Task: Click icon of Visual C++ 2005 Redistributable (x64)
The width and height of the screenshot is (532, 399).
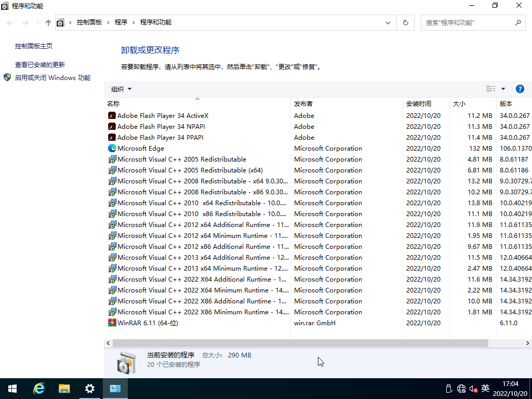Action: tap(112, 170)
